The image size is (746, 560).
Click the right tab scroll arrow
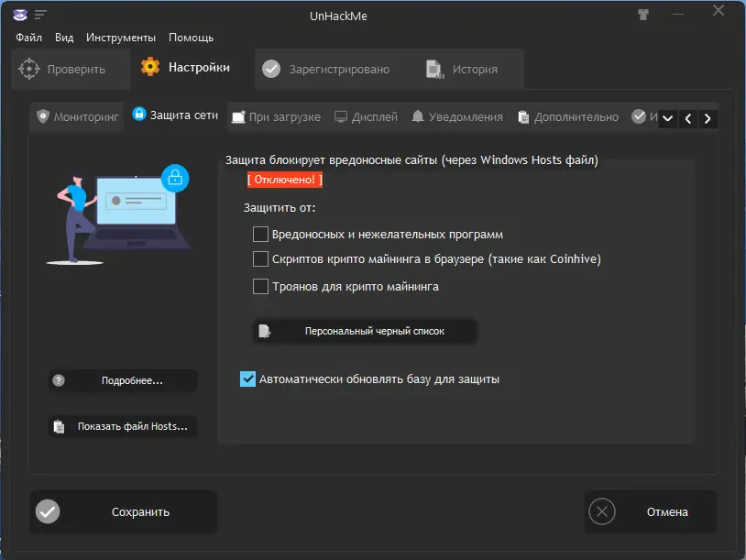click(x=707, y=117)
